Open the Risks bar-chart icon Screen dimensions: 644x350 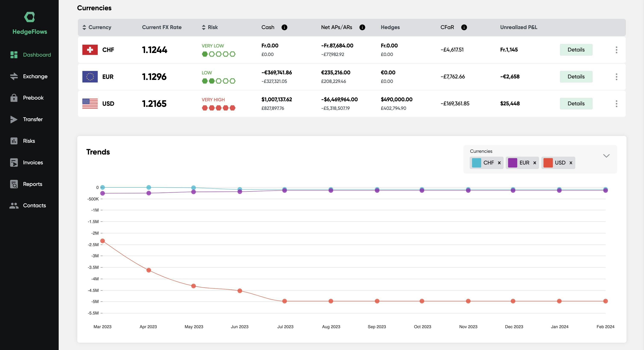[14, 141]
